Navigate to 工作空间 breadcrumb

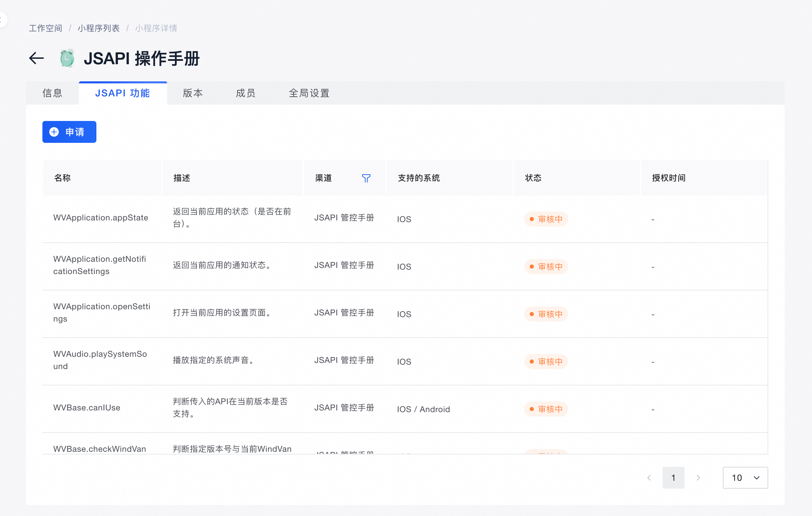click(x=45, y=28)
